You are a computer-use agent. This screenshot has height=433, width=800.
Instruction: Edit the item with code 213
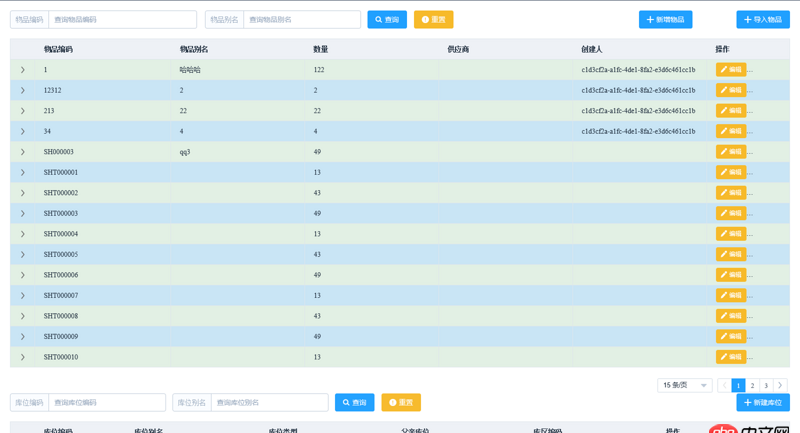click(x=731, y=110)
